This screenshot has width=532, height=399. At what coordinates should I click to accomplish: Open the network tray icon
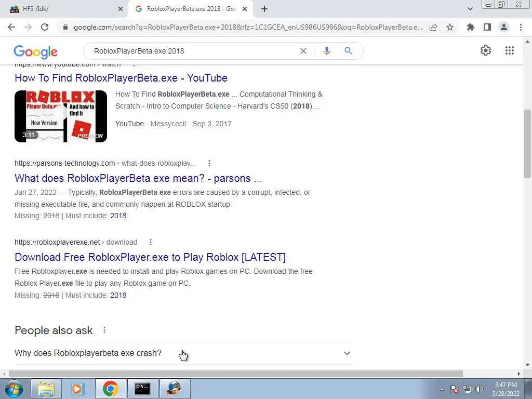tap(467, 390)
